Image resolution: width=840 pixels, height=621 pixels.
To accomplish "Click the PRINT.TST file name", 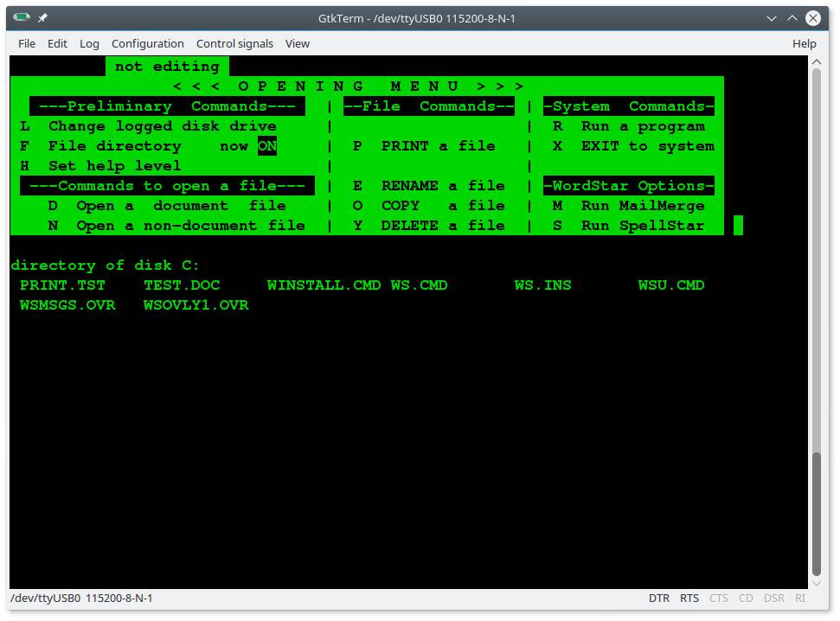I will tap(62, 285).
